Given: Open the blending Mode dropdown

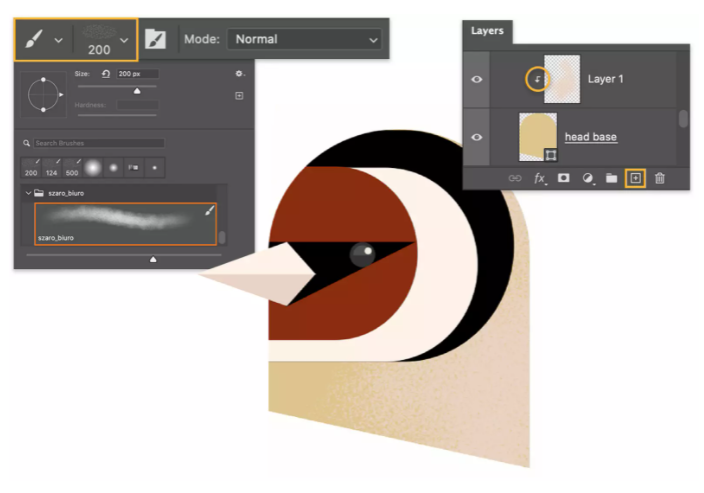Looking at the screenshot, I should tap(305, 39).
